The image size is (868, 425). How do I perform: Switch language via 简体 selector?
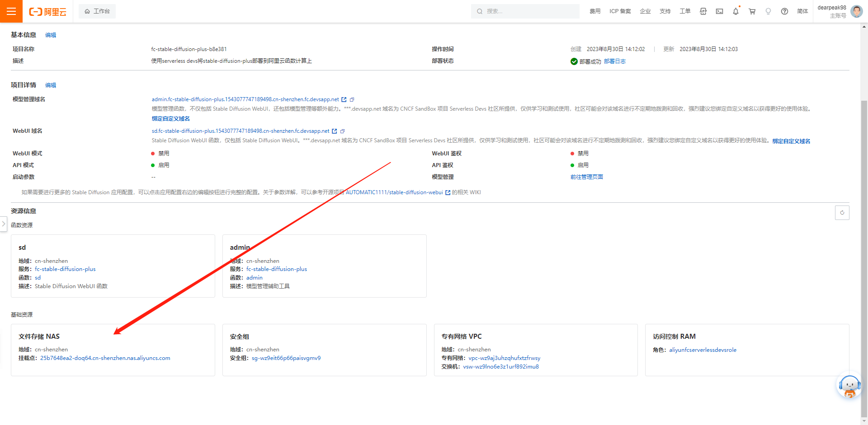click(x=802, y=11)
